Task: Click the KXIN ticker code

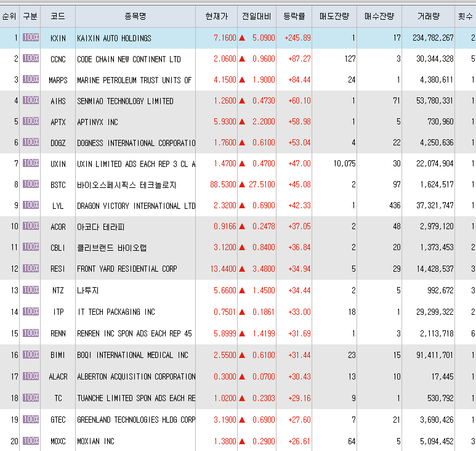Action: point(58,38)
